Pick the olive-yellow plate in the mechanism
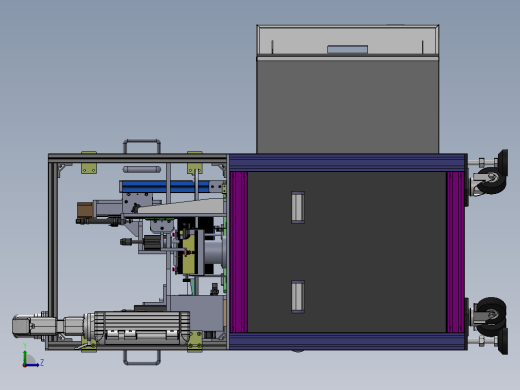This screenshot has width=520, height=390. (189, 254)
